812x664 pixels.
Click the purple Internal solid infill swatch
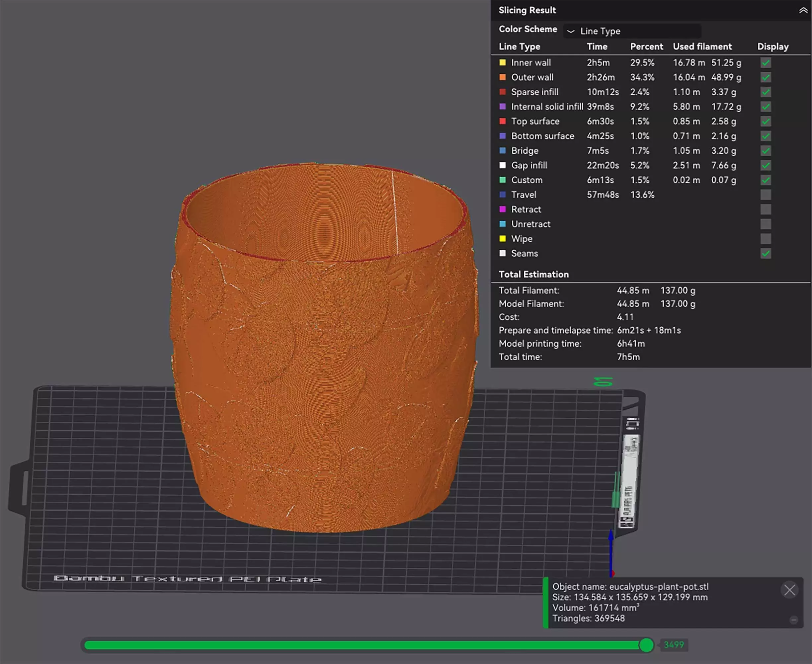pyautogui.click(x=503, y=107)
